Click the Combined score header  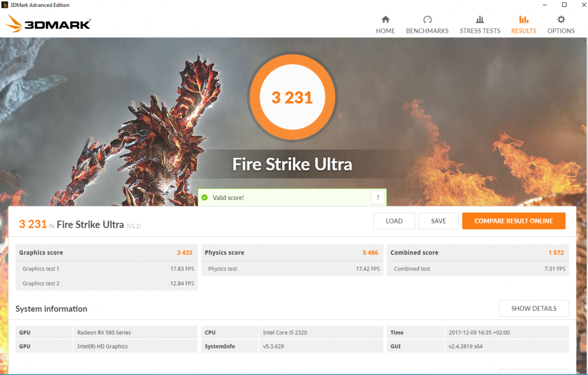point(478,252)
